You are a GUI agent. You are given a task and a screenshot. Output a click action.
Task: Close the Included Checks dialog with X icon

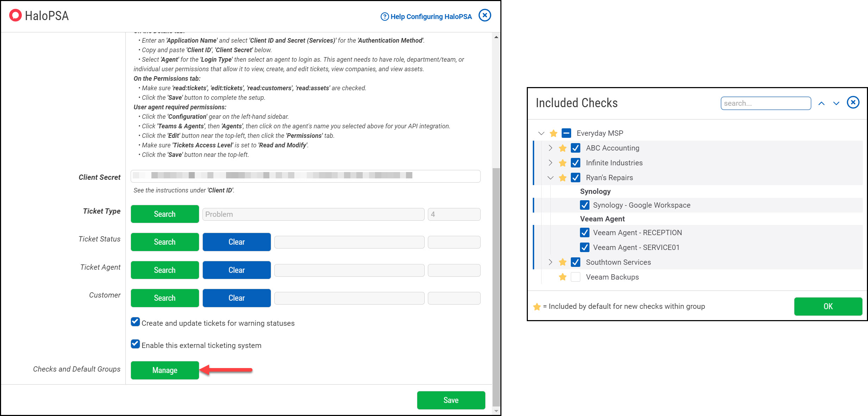pos(853,103)
